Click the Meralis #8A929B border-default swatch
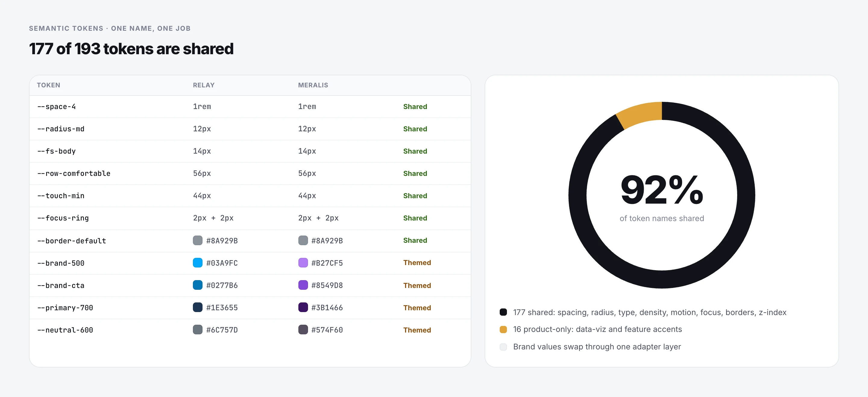The height and width of the screenshot is (397, 868). pos(303,240)
